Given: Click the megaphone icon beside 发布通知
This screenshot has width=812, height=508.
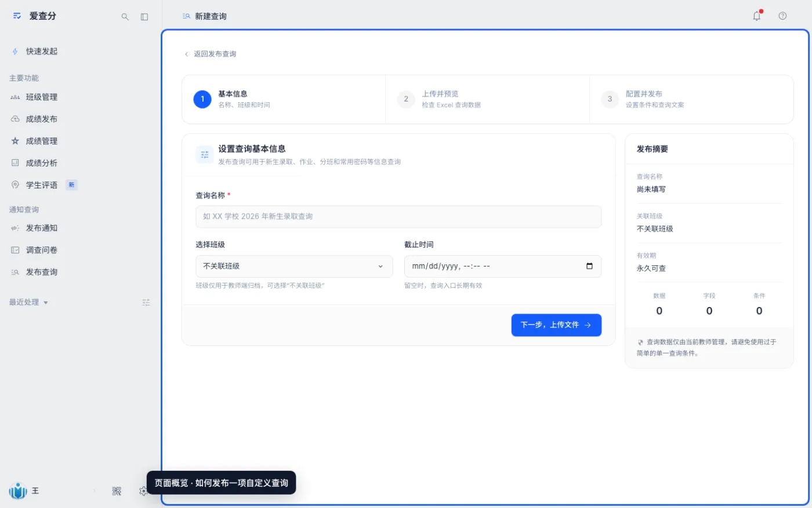Looking at the screenshot, I should [15, 228].
